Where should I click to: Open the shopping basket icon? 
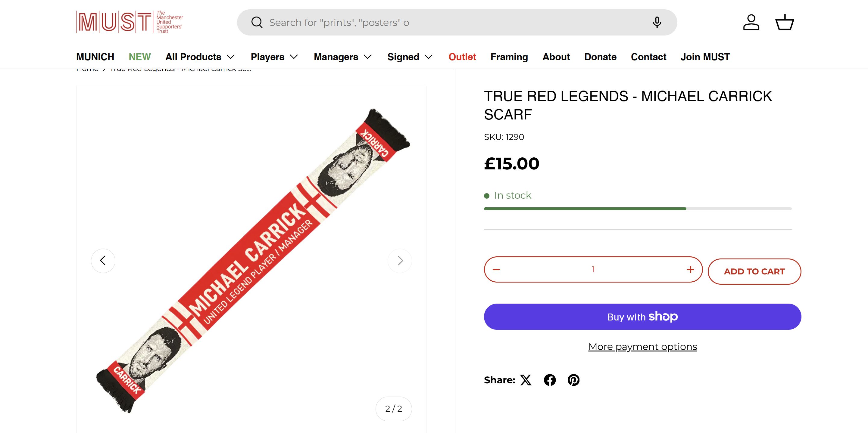pos(785,22)
